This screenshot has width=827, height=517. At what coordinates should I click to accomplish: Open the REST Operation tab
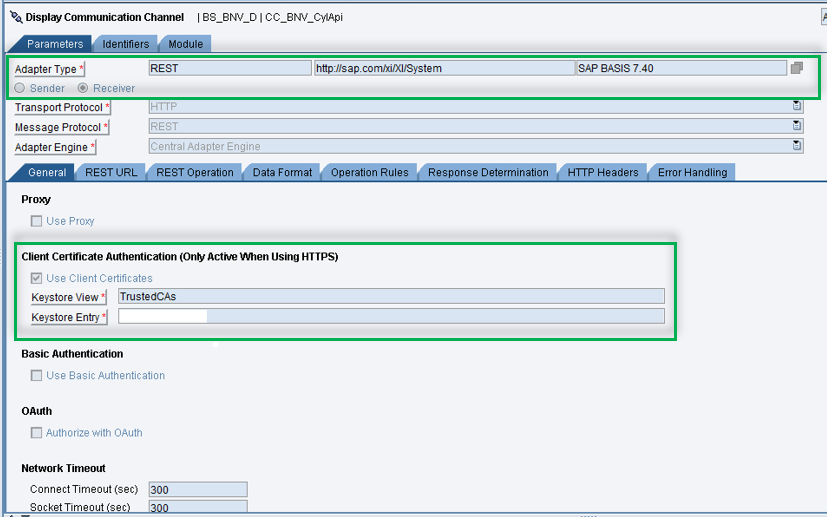[x=195, y=173]
